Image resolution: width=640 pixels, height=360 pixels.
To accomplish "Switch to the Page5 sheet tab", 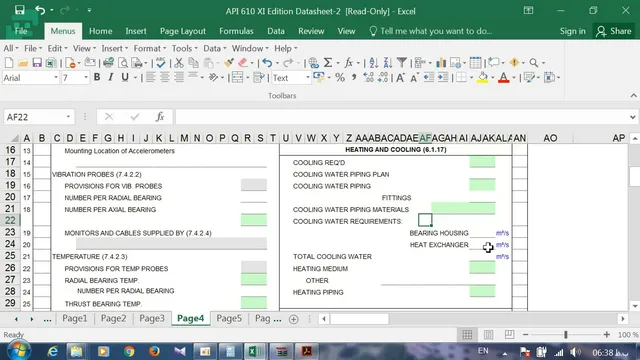I will [229, 318].
